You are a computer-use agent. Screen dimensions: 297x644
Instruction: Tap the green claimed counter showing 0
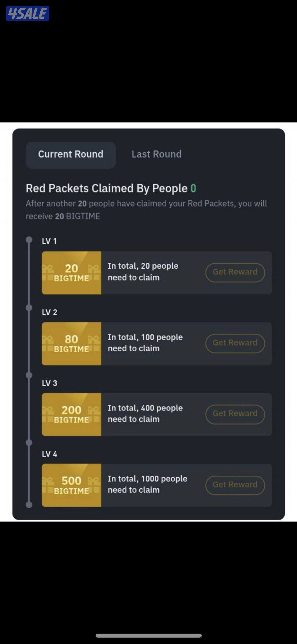pyautogui.click(x=194, y=188)
